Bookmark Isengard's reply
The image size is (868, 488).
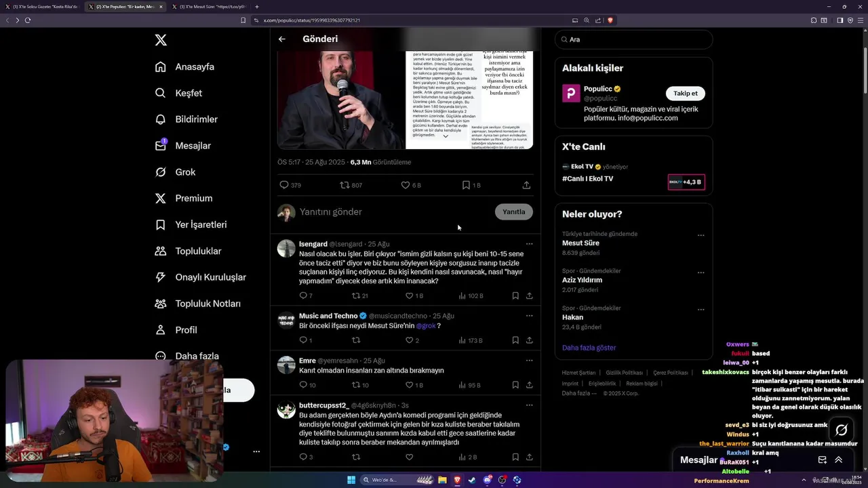click(x=515, y=296)
